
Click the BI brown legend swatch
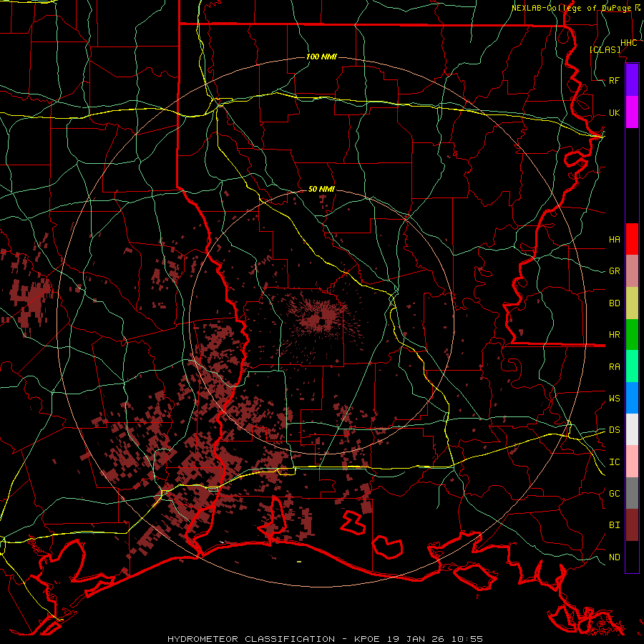click(632, 525)
